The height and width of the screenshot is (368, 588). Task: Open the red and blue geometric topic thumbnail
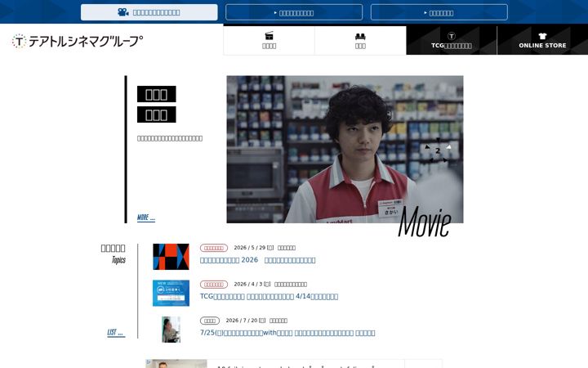[x=171, y=257]
